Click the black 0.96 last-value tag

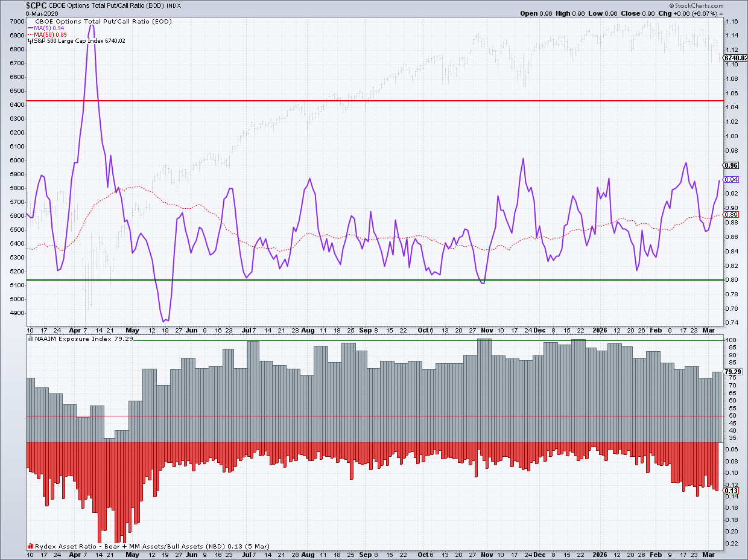pyautogui.click(x=731, y=165)
